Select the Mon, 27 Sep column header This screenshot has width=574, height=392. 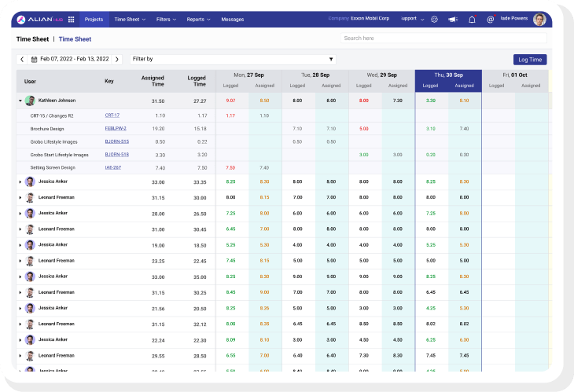[248, 75]
